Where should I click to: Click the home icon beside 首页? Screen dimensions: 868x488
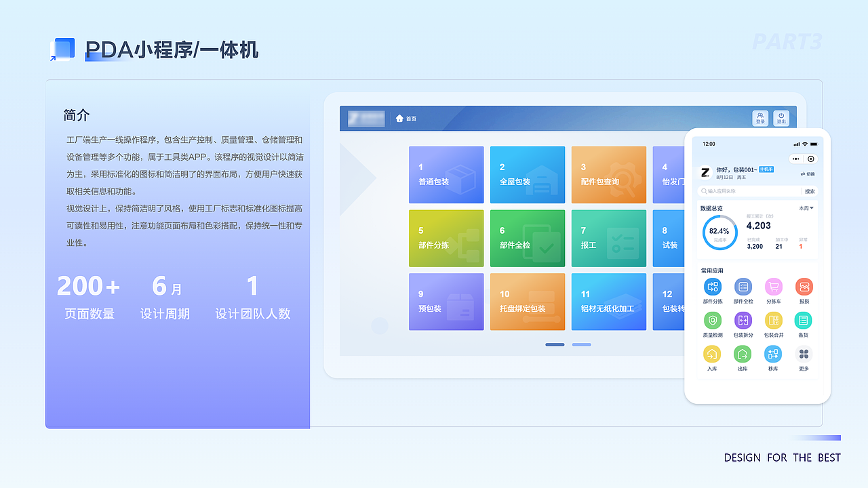point(399,119)
